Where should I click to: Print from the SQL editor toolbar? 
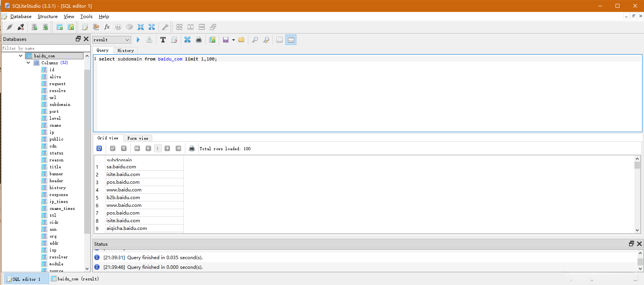point(199,40)
